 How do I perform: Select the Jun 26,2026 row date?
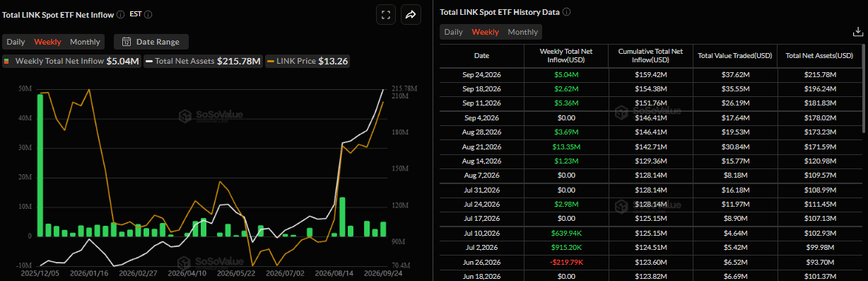[x=481, y=262]
